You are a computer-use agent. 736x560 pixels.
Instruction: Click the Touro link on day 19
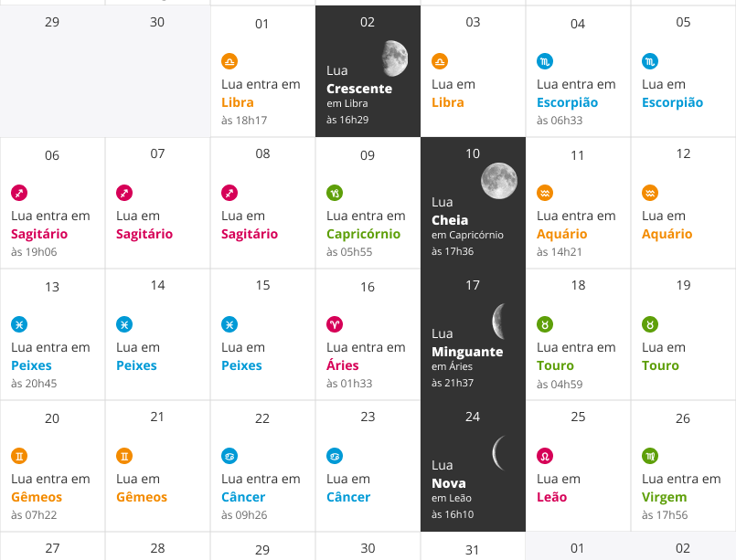click(x=660, y=365)
